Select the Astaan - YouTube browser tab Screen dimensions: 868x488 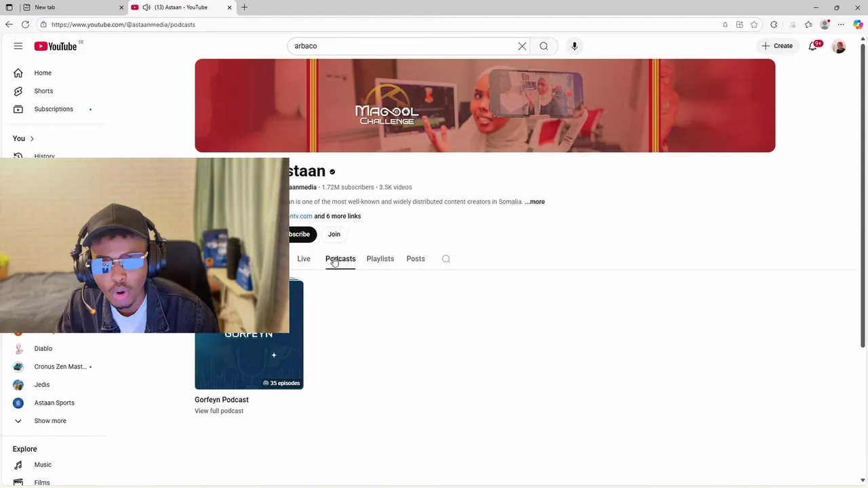point(181,7)
